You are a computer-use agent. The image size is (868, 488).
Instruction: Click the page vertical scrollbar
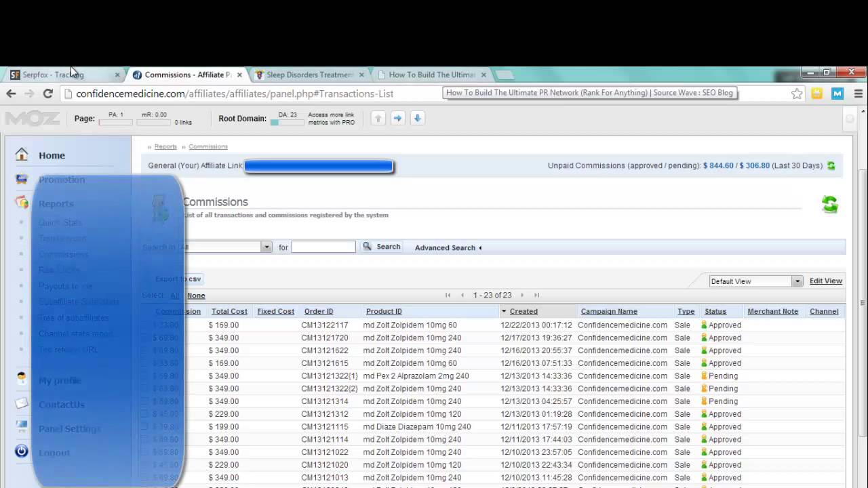point(862,302)
